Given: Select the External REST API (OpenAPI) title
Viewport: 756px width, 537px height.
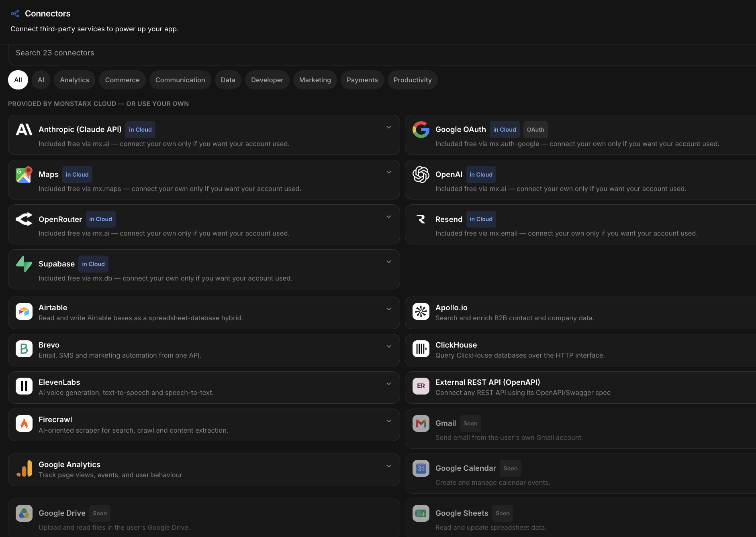Looking at the screenshot, I should (488, 382).
